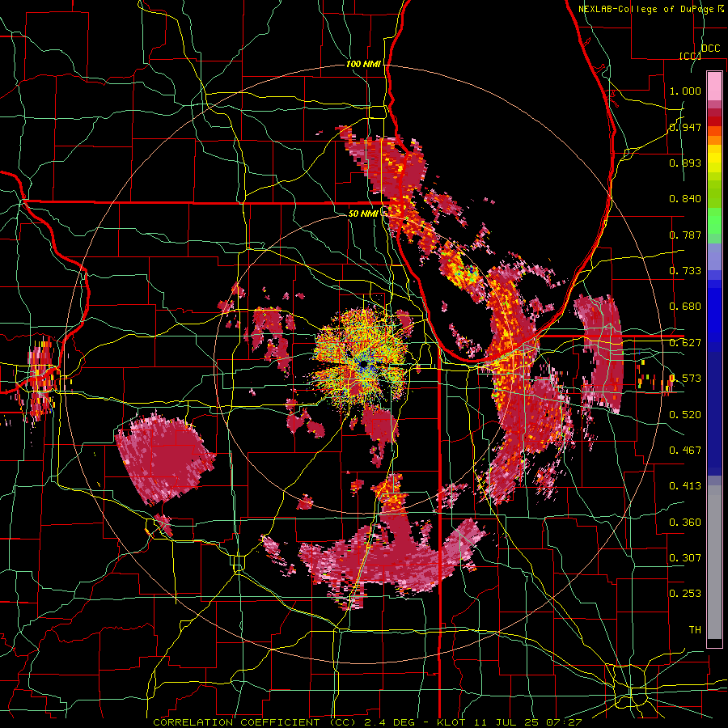Image resolution: width=728 pixels, height=728 pixels.
Task: Click the 0.840 scale value
Action: (685, 199)
